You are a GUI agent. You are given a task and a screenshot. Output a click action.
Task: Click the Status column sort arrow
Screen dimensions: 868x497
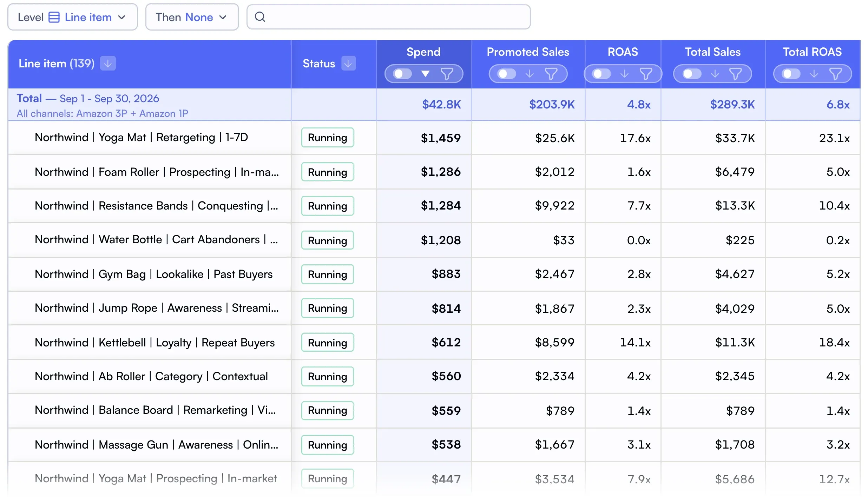click(348, 64)
